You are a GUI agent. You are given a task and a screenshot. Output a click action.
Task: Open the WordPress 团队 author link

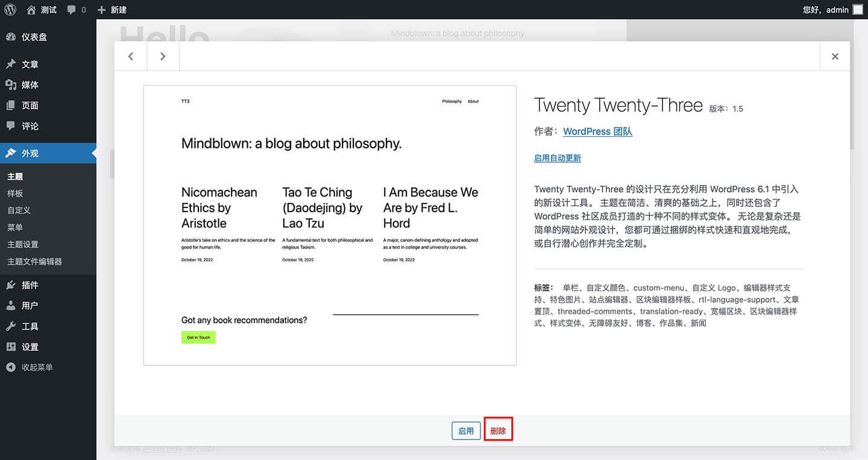click(x=597, y=131)
